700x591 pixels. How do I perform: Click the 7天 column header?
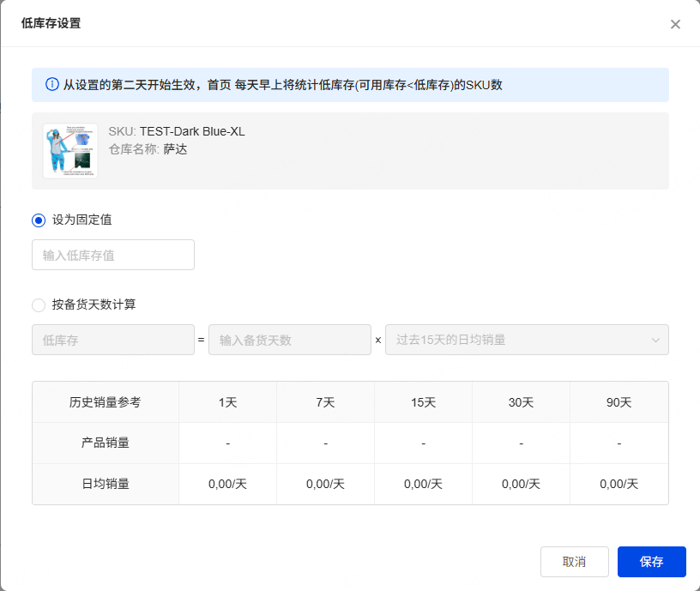tap(325, 402)
